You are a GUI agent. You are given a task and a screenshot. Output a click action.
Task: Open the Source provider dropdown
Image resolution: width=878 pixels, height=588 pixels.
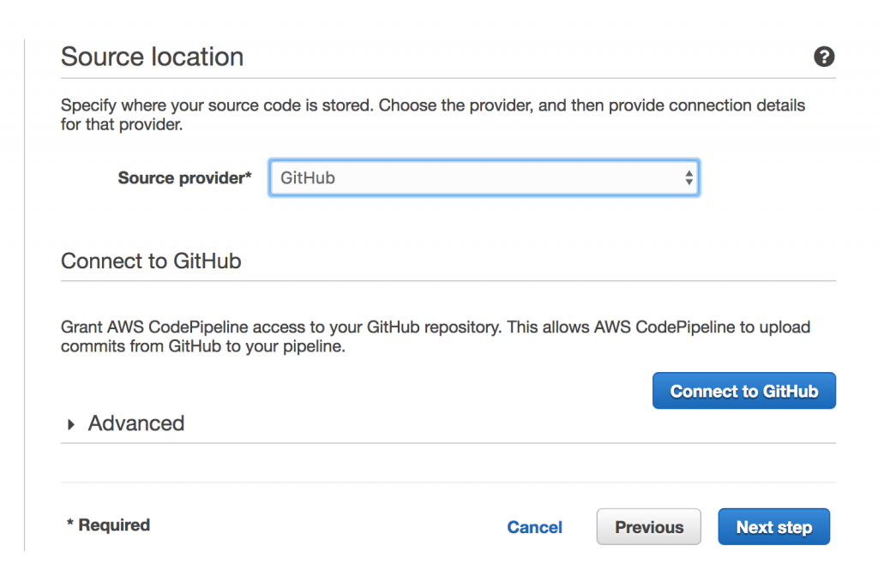click(x=484, y=178)
